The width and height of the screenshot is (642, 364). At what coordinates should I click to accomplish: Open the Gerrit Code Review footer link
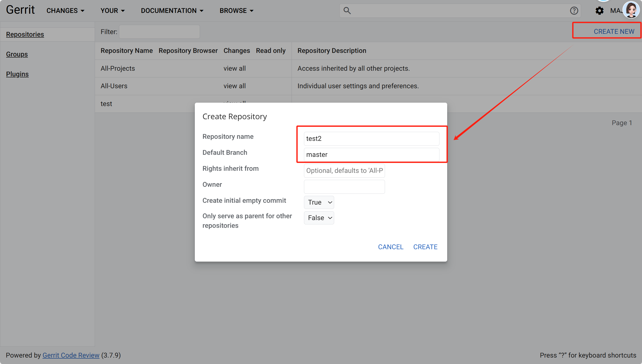[71, 355]
